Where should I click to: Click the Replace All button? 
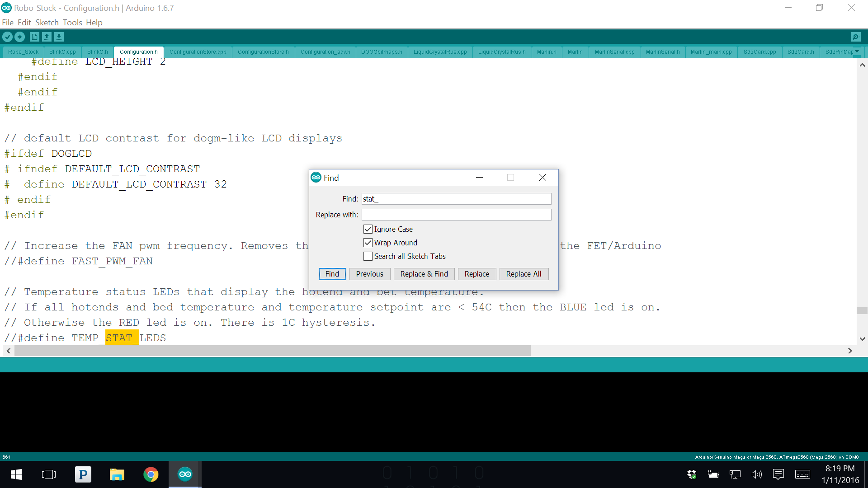[524, 273]
